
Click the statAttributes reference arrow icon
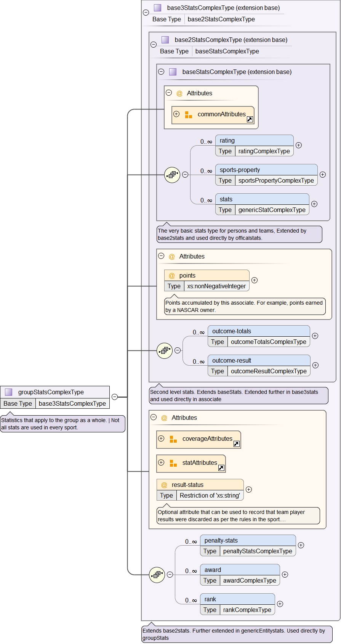(221, 468)
